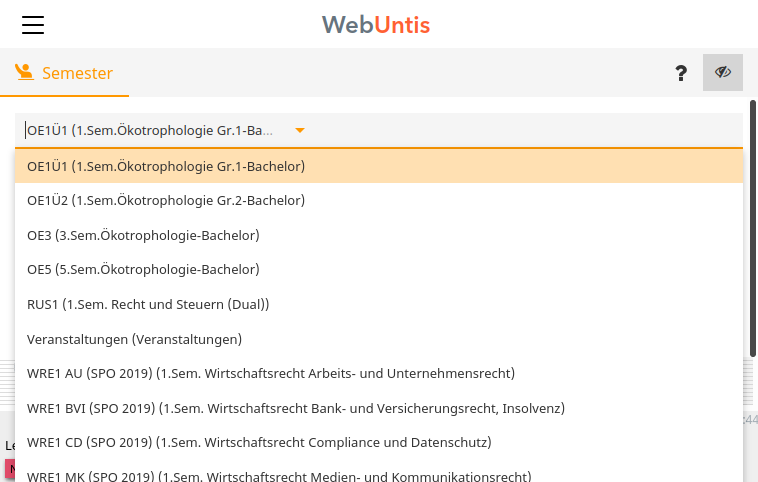This screenshot has width=758, height=482.
Task: Select WRE1 AU Arbeits- und Unternehmensrecht
Action: click(271, 373)
